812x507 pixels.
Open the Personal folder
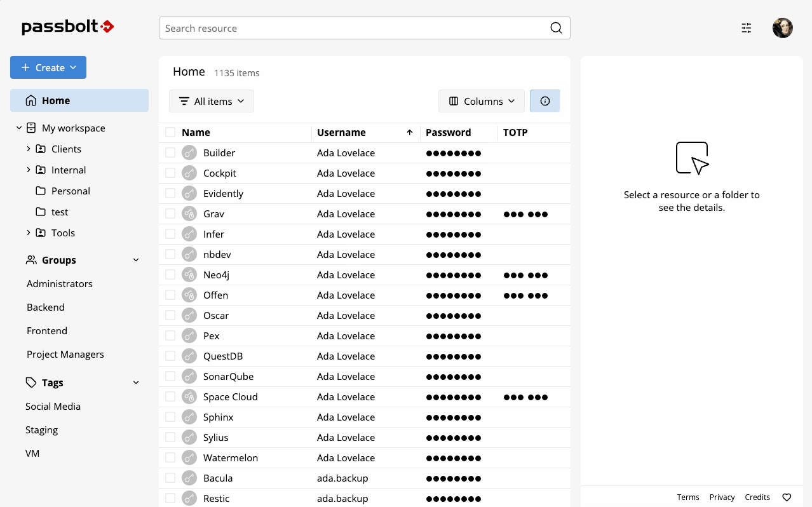71,191
